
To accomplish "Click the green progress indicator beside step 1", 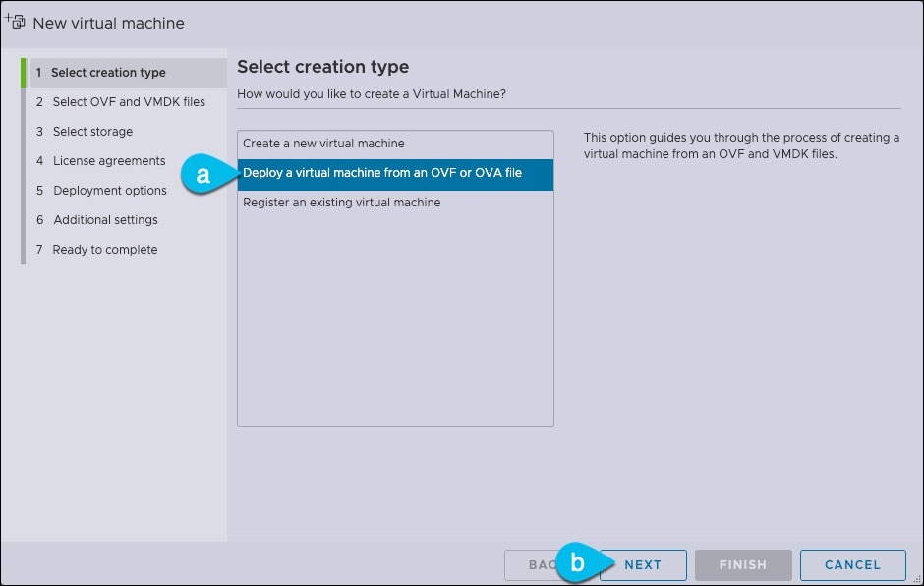I will (x=25, y=72).
